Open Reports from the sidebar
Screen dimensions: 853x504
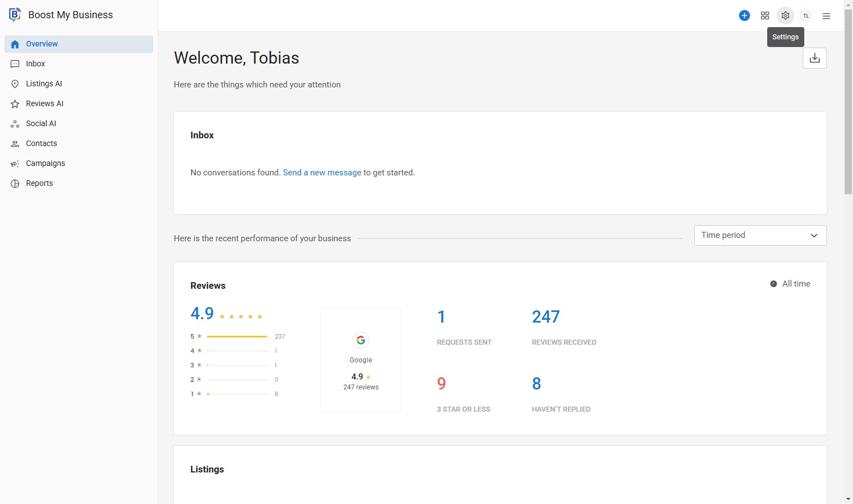pyautogui.click(x=39, y=183)
